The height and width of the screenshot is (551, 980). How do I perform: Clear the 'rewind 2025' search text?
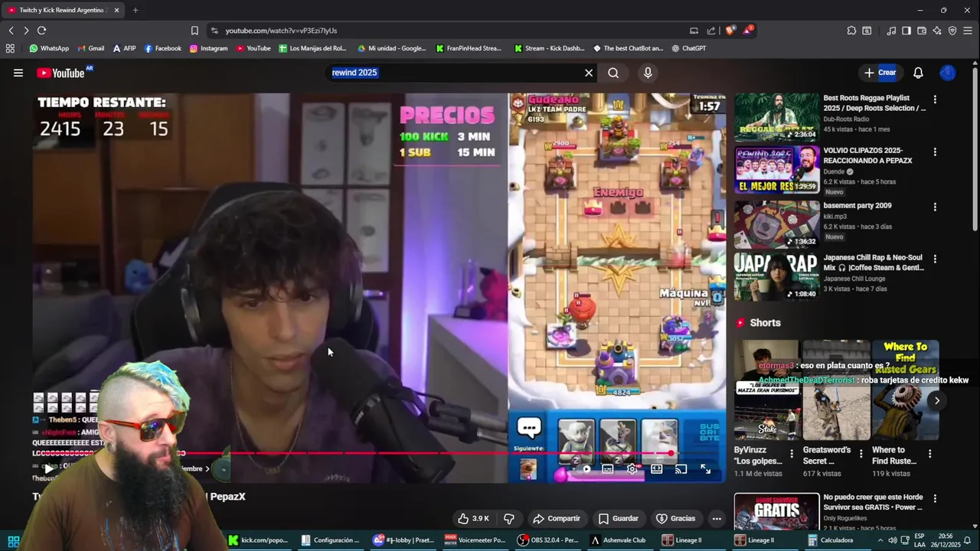(x=589, y=73)
